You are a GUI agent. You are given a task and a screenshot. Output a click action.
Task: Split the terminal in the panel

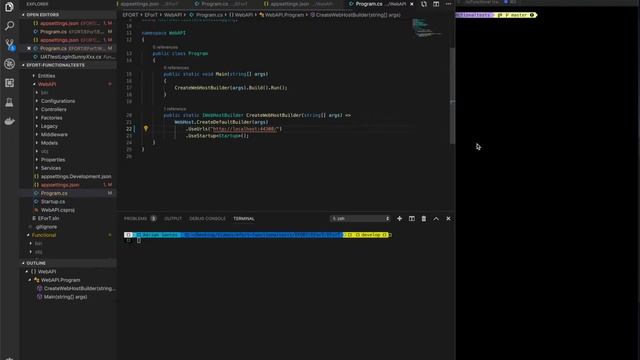coord(411,218)
